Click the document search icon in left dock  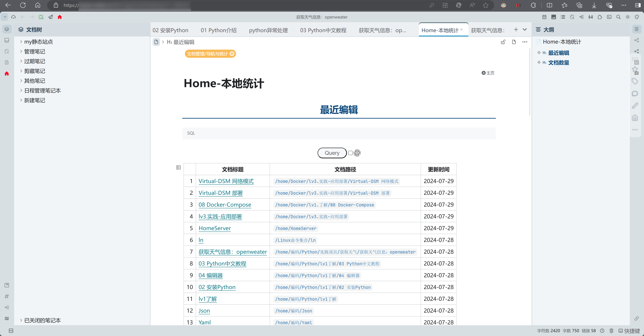(x=7, y=51)
